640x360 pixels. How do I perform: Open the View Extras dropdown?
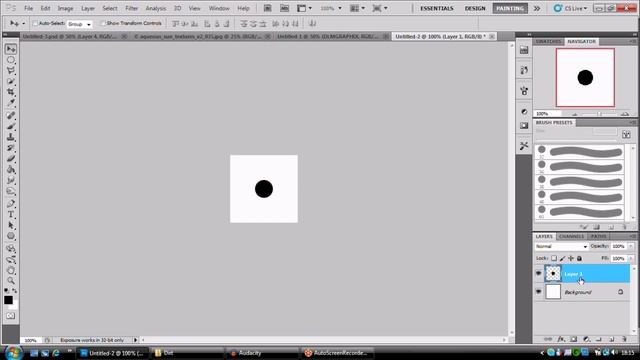click(x=304, y=8)
